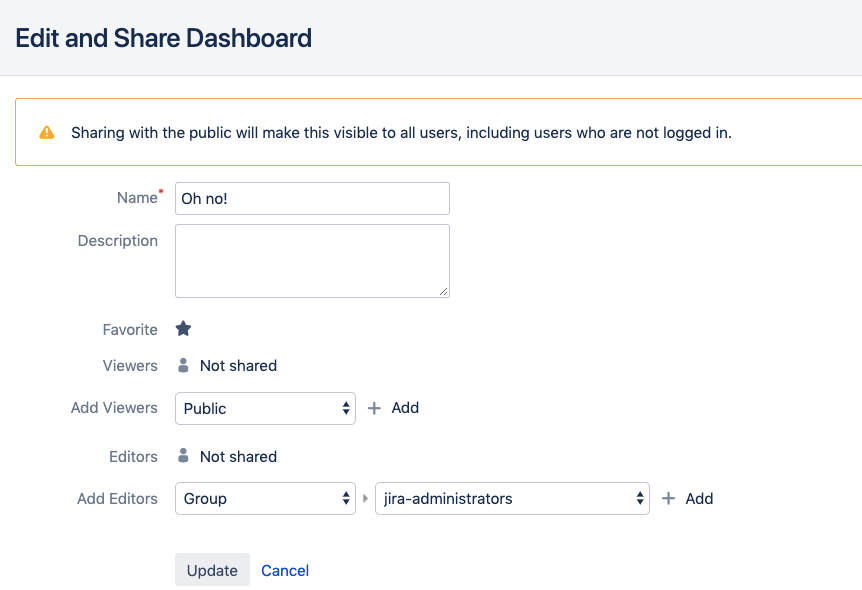Screen dimensions: 862x590
Task: Open the jira-administrators group dropdown
Action: [x=511, y=498]
